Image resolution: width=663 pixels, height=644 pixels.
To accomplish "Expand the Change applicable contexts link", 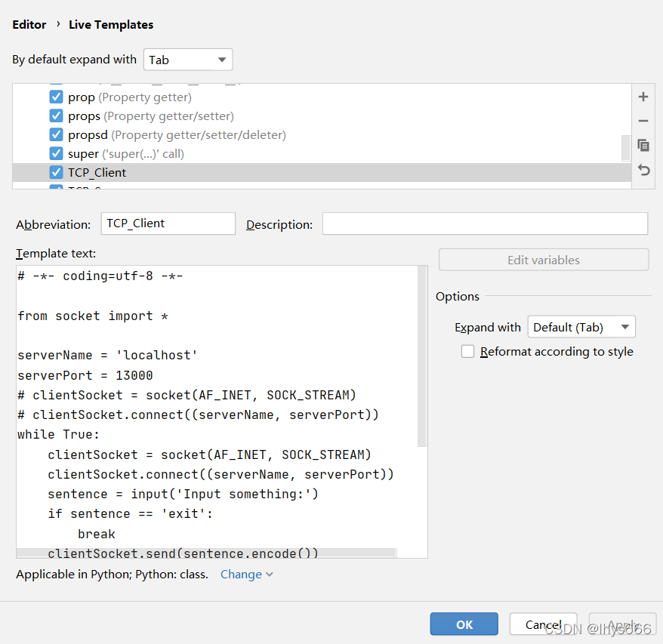I will click(246, 575).
